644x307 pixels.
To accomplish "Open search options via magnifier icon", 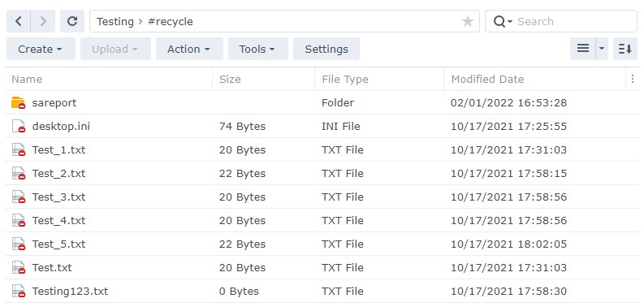I will click(x=503, y=21).
